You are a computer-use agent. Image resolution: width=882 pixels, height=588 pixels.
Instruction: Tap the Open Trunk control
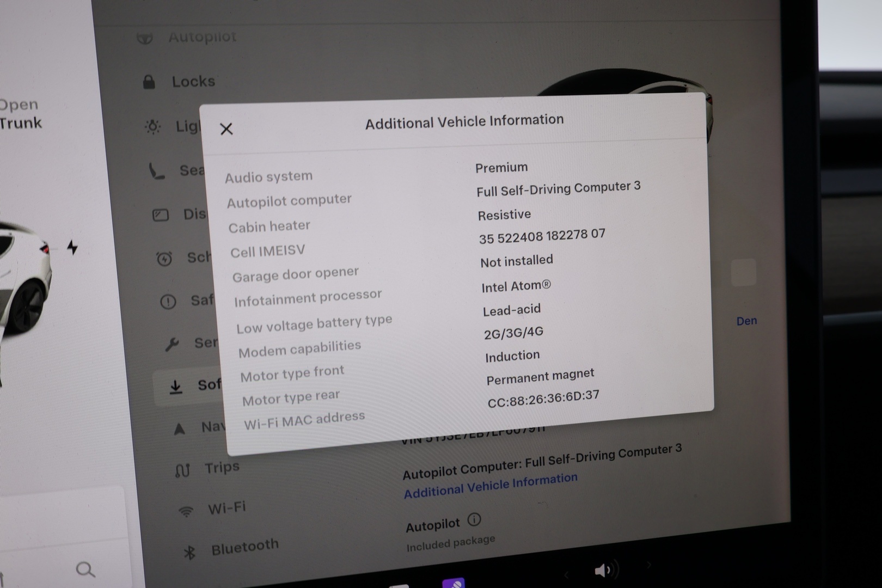point(20,114)
